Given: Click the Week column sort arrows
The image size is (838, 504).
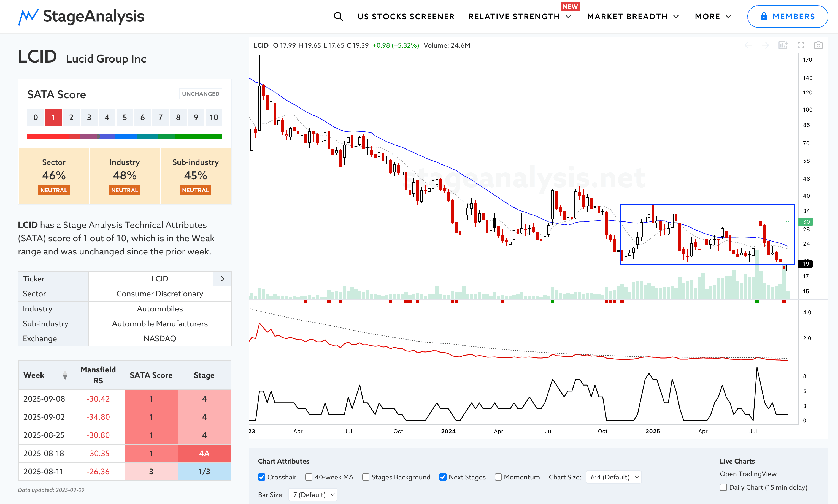Looking at the screenshot, I should point(65,375).
